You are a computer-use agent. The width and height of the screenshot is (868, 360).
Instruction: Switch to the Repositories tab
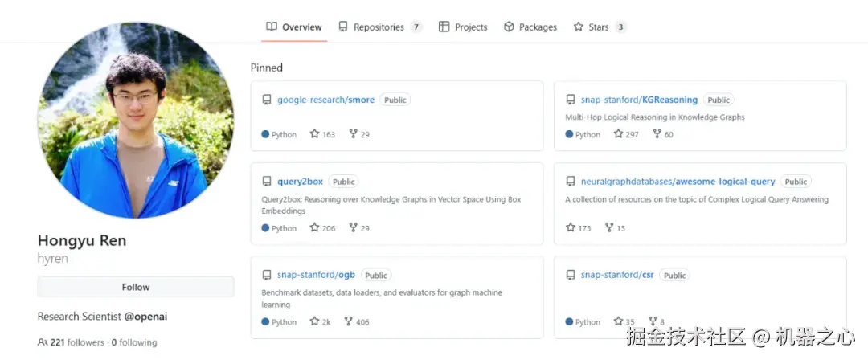point(380,27)
